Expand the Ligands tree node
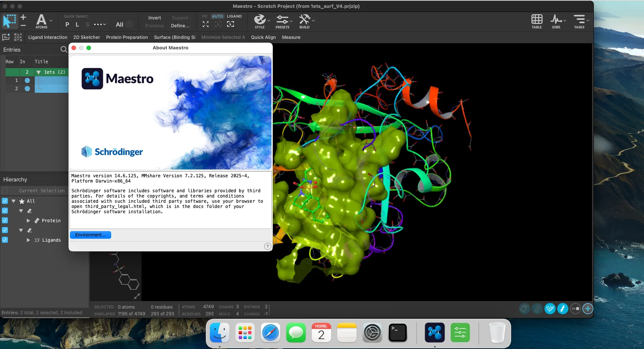644x349 pixels. point(28,240)
